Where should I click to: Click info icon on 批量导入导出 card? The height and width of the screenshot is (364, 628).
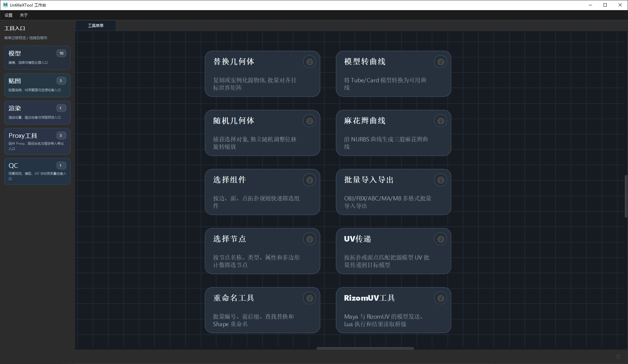click(440, 180)
